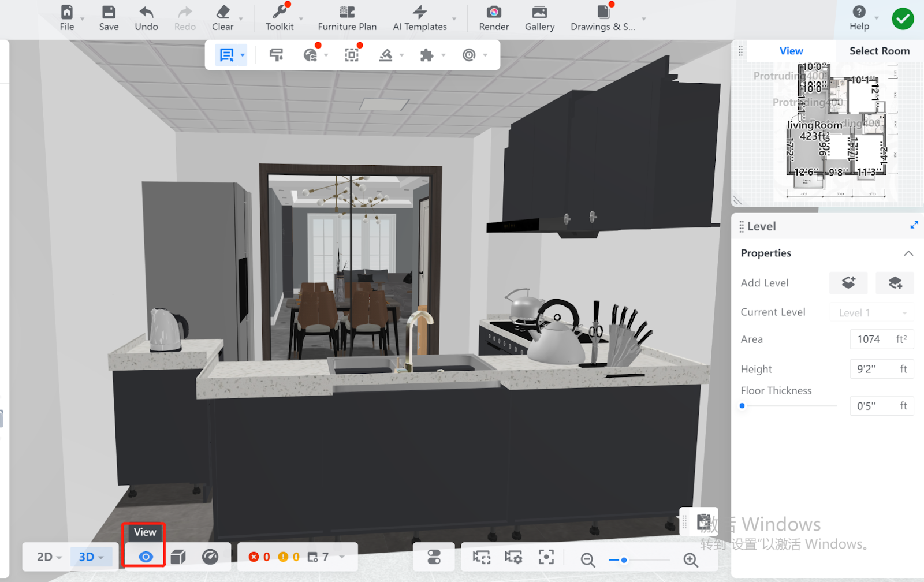The height and width of the screenshot is (582, 924).
Task: Collapse the Properties section
Action: click(908, 253)
